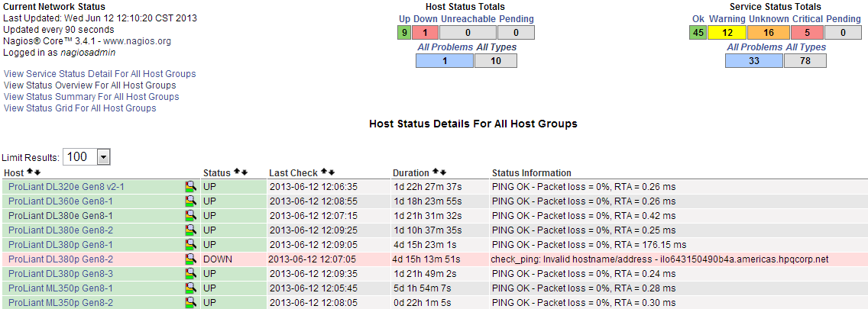868x309 pixels.
Task: Click the service 'Ok' totals header link
Action: (x=698, y=19)
